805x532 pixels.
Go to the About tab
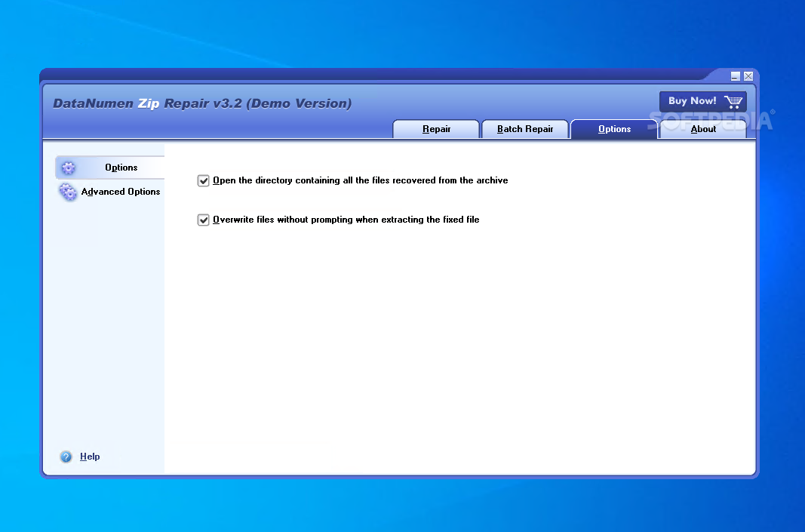[703, 129]
